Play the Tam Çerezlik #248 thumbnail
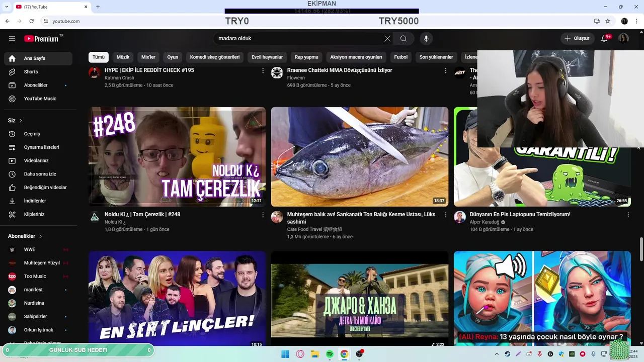This screenshot has height=362, width=644. pos(177,157)
